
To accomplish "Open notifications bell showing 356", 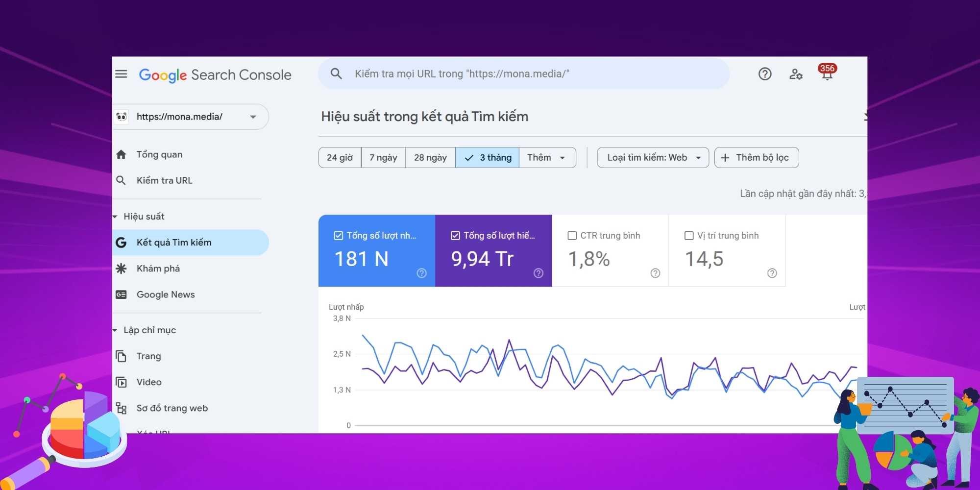I will click(827, 73).
